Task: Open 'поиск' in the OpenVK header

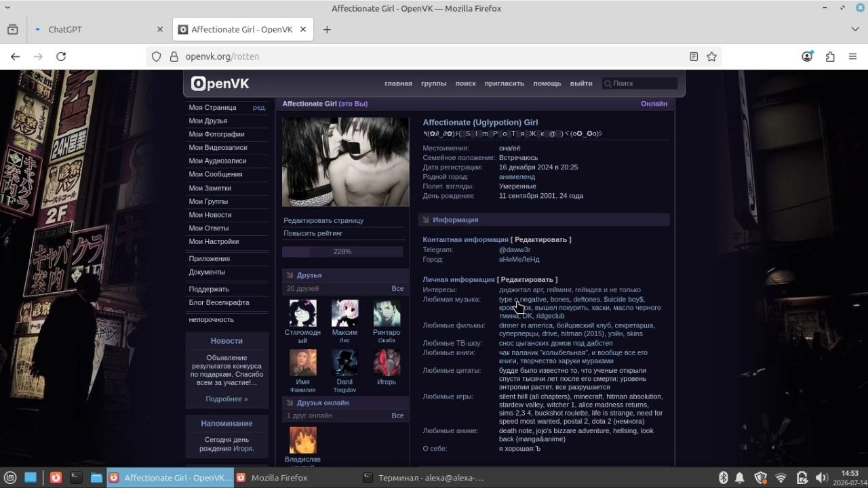Action: (465, 83)
